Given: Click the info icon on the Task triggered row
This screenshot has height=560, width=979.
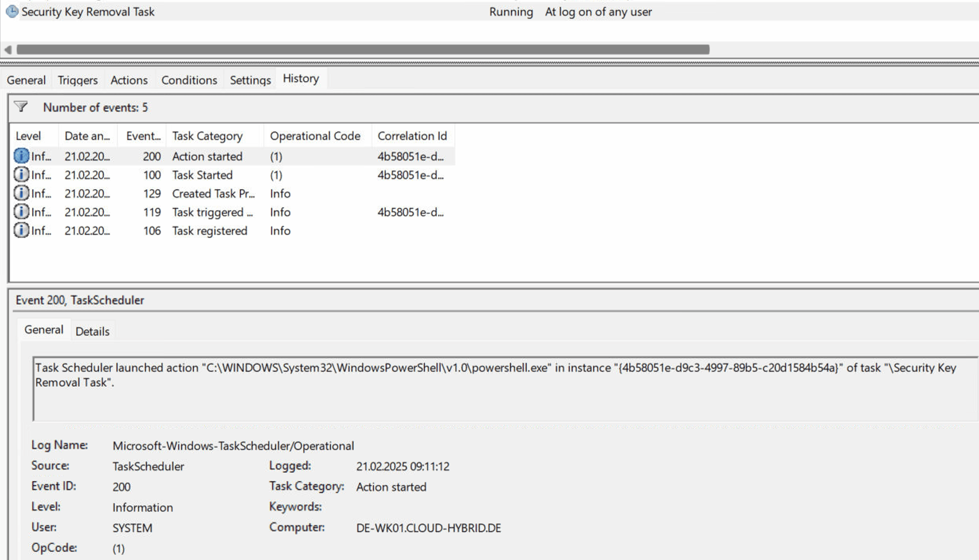Looking at the screenshot, I should [21, 212].
